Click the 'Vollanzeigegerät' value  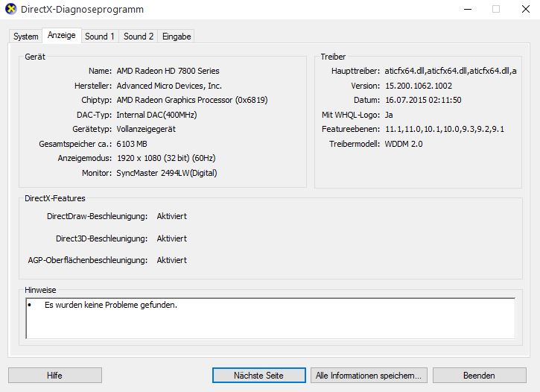[x=146, y=129]
